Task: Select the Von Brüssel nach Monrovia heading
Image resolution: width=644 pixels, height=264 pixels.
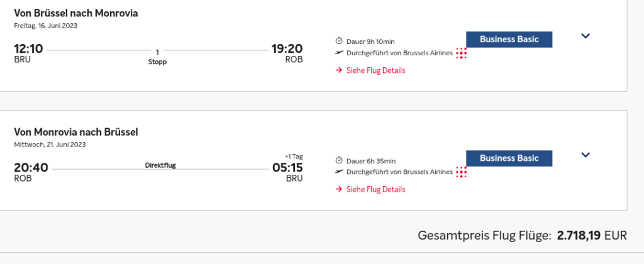Action: (x=76, y=13)
